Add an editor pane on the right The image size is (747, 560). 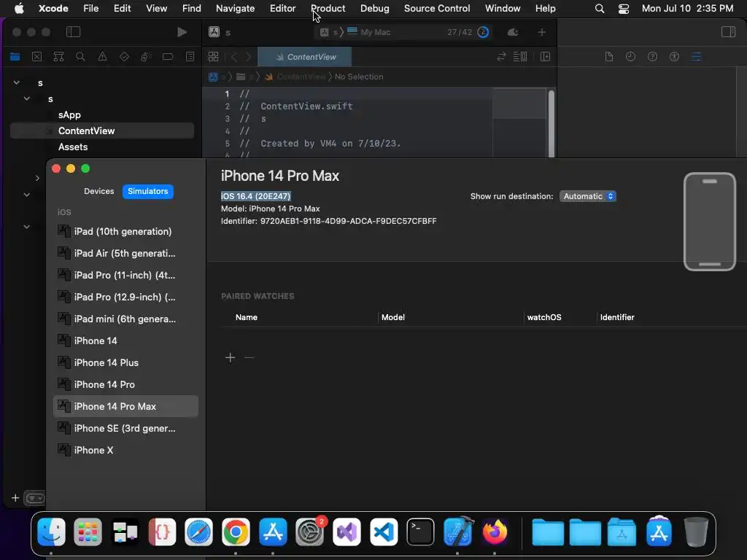point(545,57)
